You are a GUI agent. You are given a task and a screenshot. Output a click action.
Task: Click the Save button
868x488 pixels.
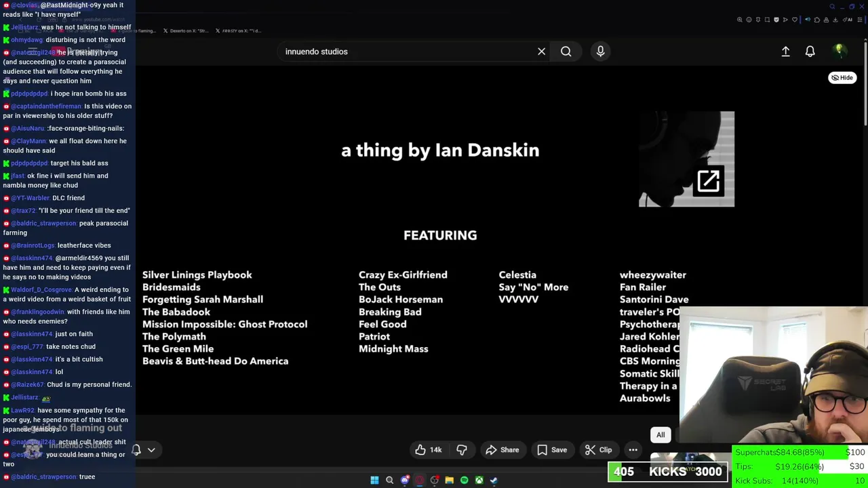click(552, 450)
